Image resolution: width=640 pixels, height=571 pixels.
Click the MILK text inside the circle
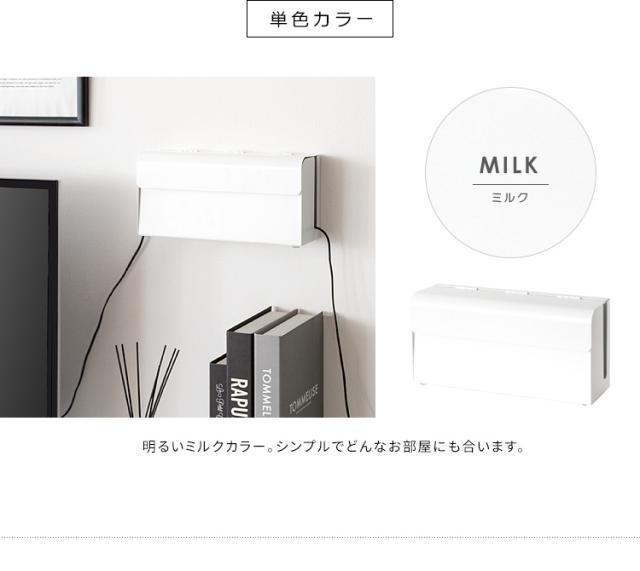pos(509,165)
